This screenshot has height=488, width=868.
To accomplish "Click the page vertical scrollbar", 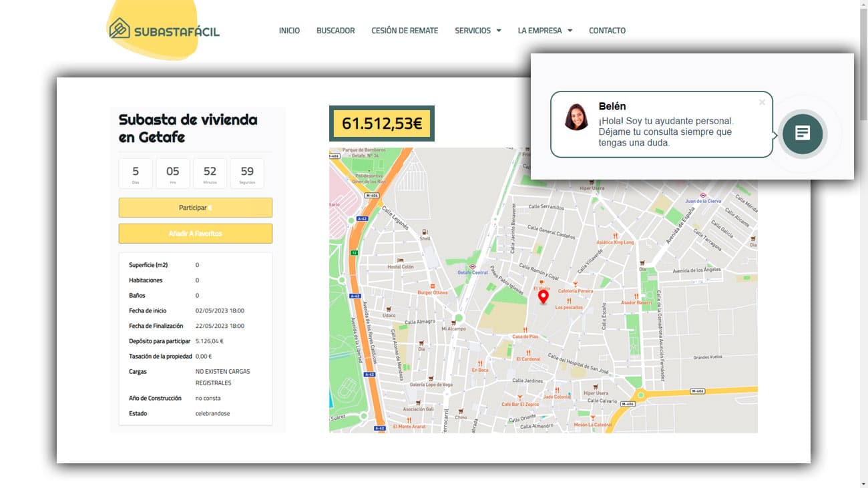I will 864,244.
